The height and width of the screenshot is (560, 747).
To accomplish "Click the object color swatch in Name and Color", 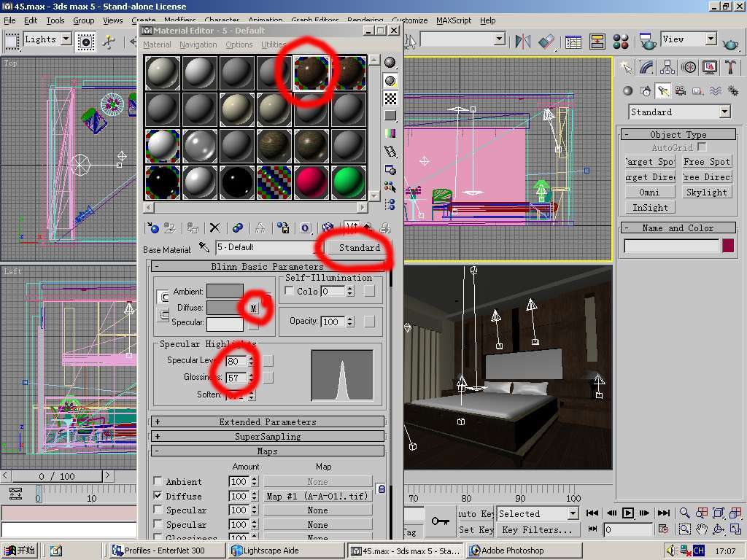I will [x=728, y=246].
